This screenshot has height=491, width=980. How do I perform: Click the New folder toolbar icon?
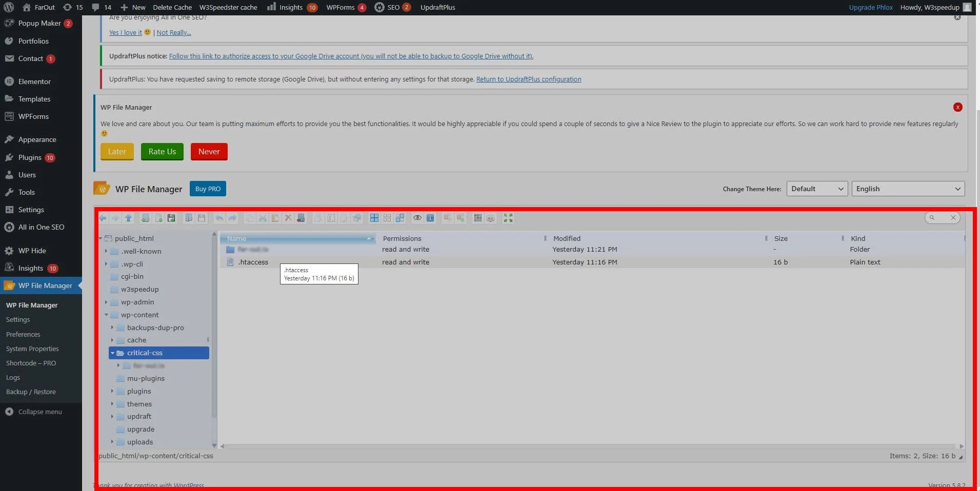click(146, 218)
